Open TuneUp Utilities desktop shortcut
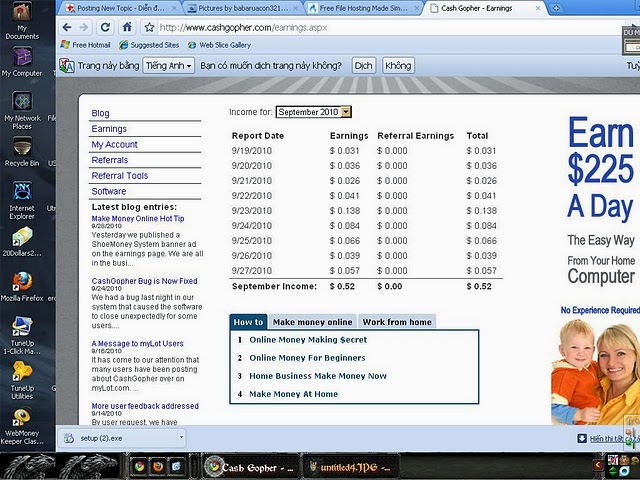 22,380
